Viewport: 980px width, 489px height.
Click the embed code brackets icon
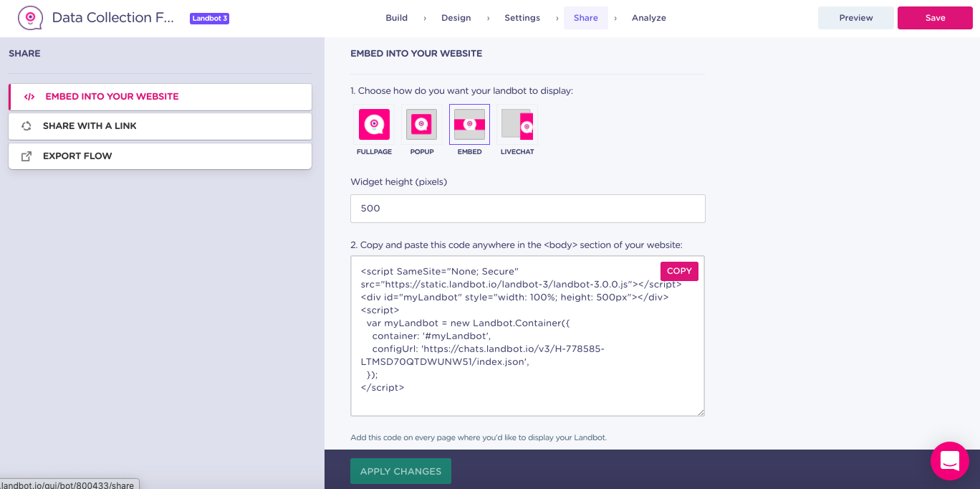click(x=29, y=97)
